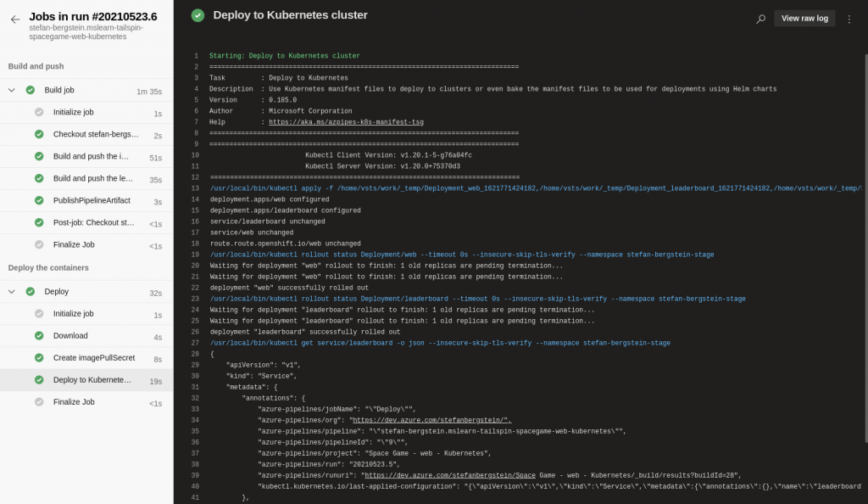This screenshot has height=504, width=868.
Task: Click green check icon beside Checkout step
Action: click(39, 134)
